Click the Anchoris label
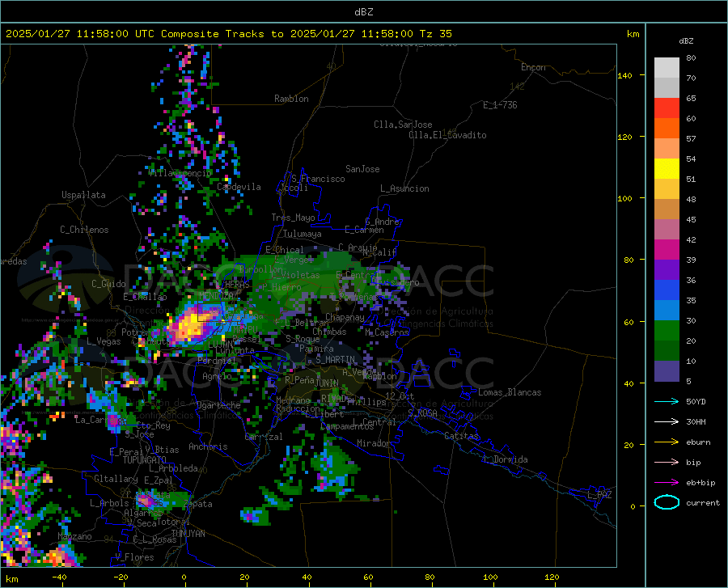The height and width of the screenshot is (588, 728). tap(208, 446)
